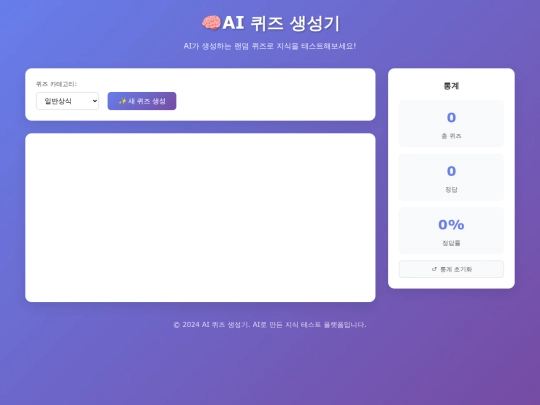Viewport: 540px width, 405px height.
Task: Click the 통계 heading in the sidebar
Action: pos(451,86)
